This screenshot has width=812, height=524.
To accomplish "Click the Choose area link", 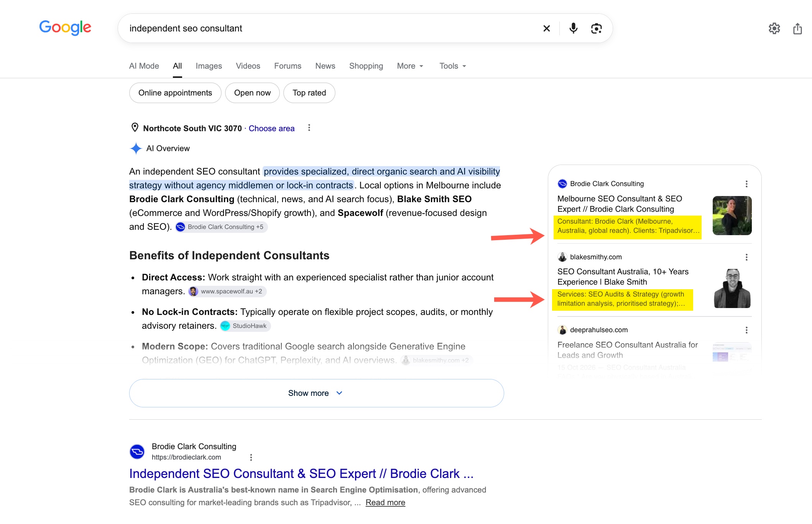I will pyautogui.click(x=272, y=129).
